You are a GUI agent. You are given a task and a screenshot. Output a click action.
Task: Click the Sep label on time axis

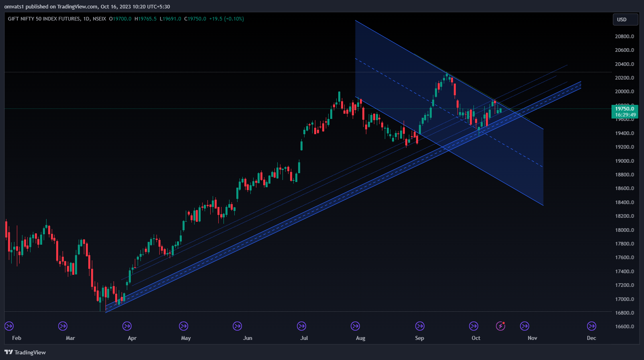click(x=419, y=338)
